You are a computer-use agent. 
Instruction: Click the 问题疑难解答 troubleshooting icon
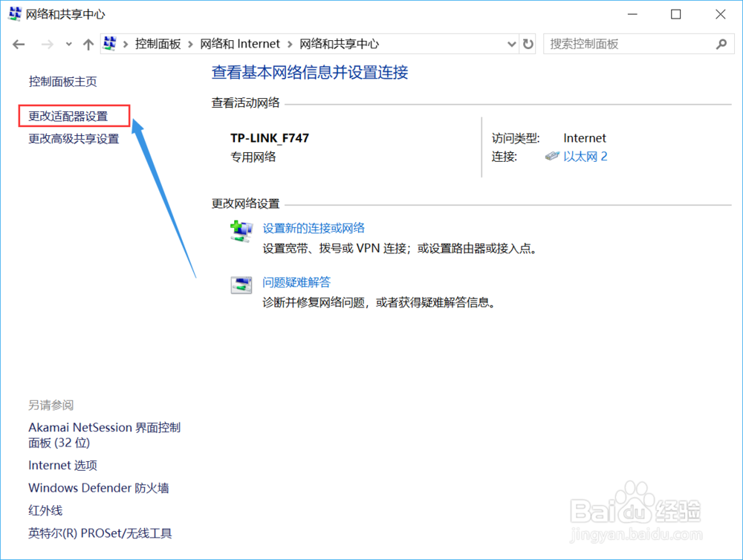pyautogui.click(x=241, y=285)
